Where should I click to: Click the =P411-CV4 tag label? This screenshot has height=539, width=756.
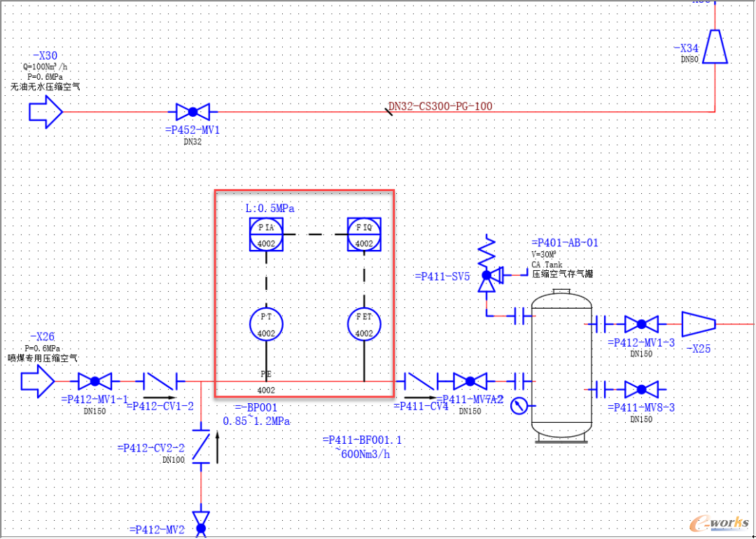pos(421,407)
